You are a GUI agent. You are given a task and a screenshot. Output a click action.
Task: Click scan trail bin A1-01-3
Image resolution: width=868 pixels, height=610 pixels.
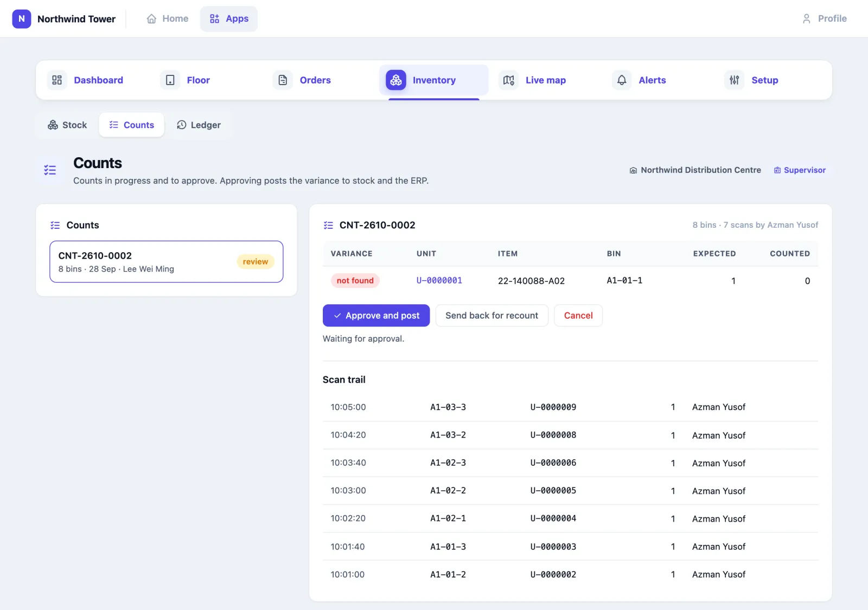[x=448, y=547]
